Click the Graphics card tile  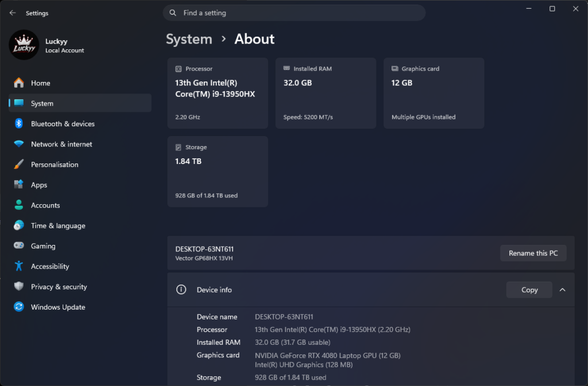(x=434, y=93)
